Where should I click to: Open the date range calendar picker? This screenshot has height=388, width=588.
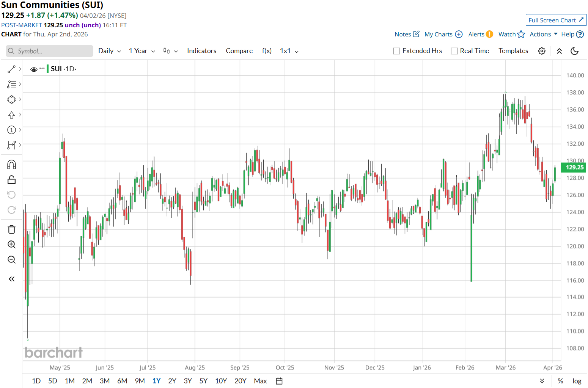[279, 381]
